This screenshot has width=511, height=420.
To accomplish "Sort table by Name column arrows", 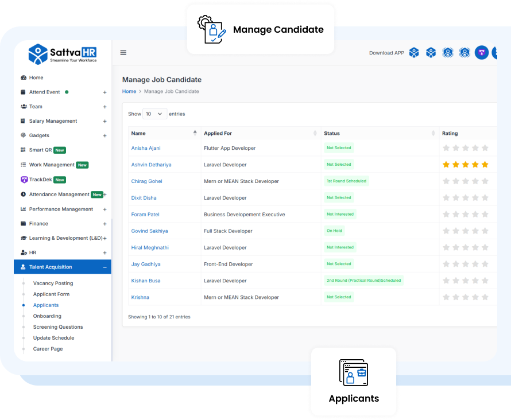I will point(195,133).
